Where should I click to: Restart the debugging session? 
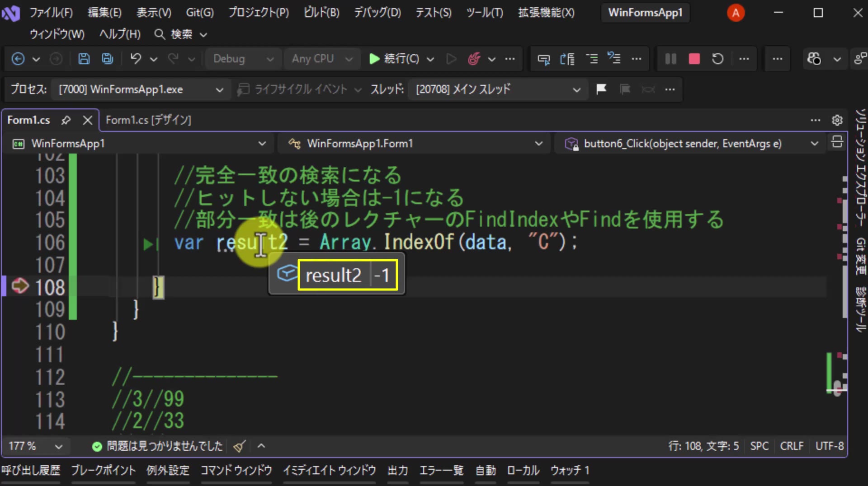point(717,59)
